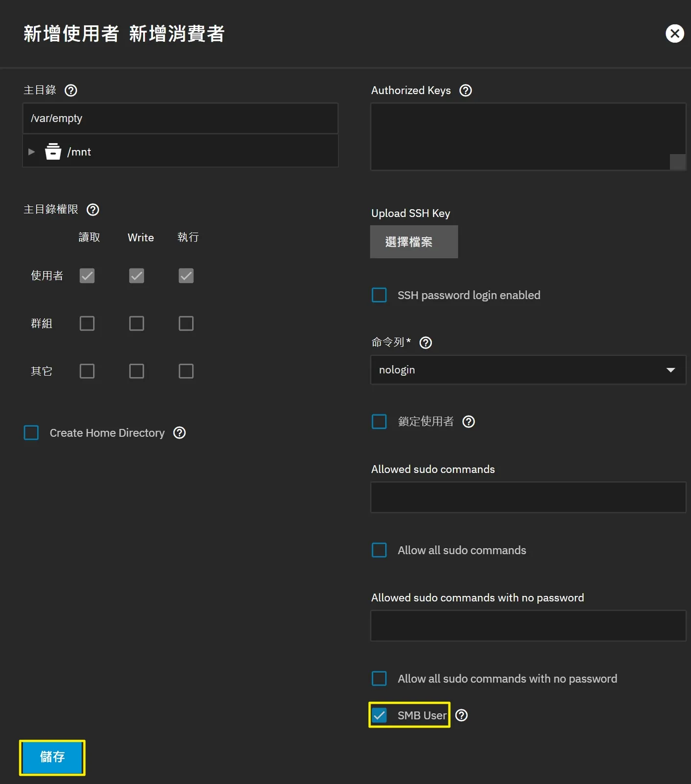Check Create Home Directory
The image size is (691, 784).
[x=31, y=433]
